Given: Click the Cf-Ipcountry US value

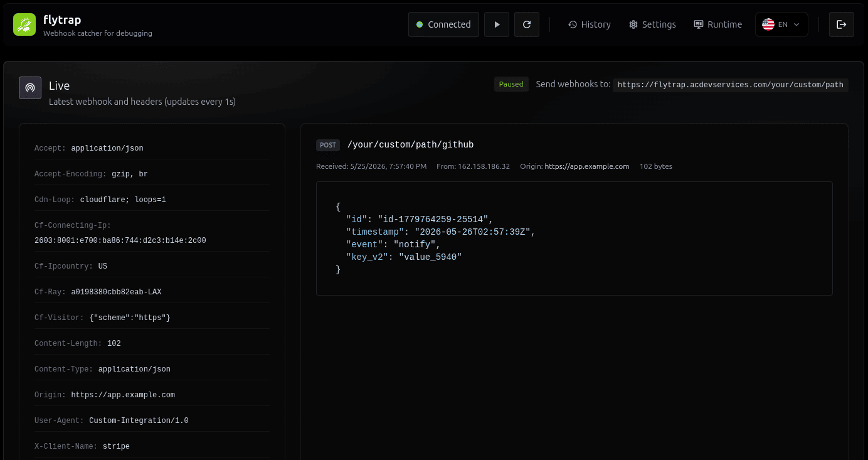Looking at the screenshot, I should pyautogui.click(x=103, y=266).
